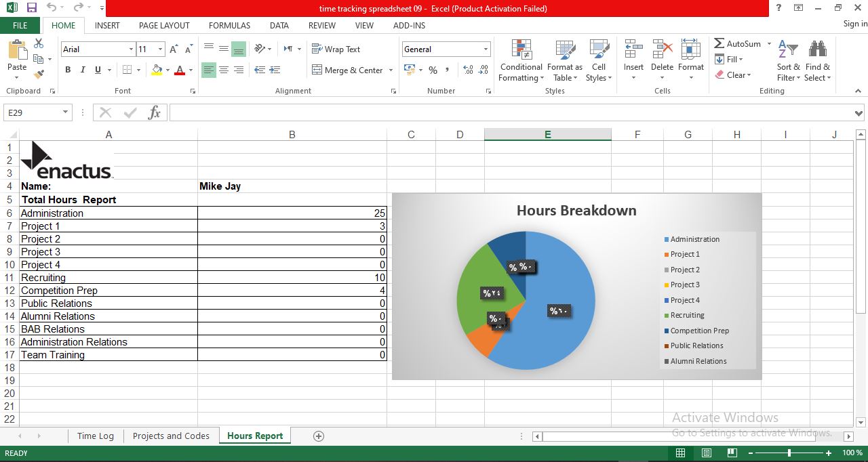Screen dimensions: 868x462
Task: Open the Time Log sheet tab
Action: coord(95,436)
